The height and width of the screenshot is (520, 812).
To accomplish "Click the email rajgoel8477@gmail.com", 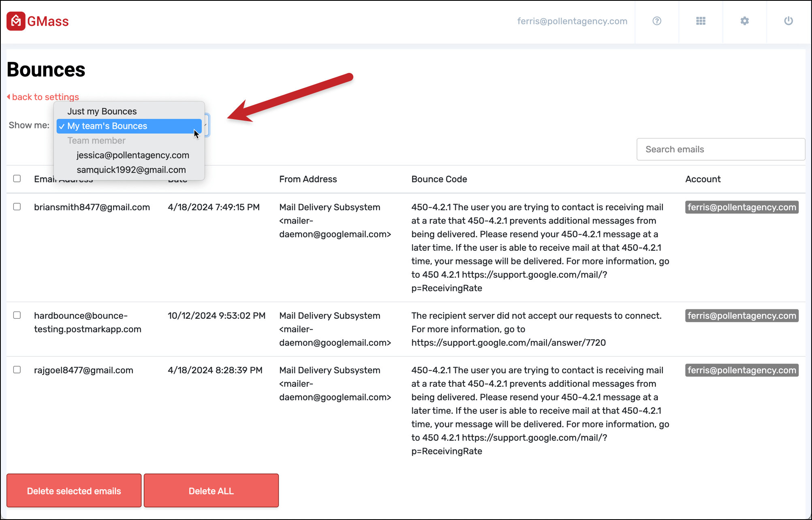I will [x=83, y=370].
